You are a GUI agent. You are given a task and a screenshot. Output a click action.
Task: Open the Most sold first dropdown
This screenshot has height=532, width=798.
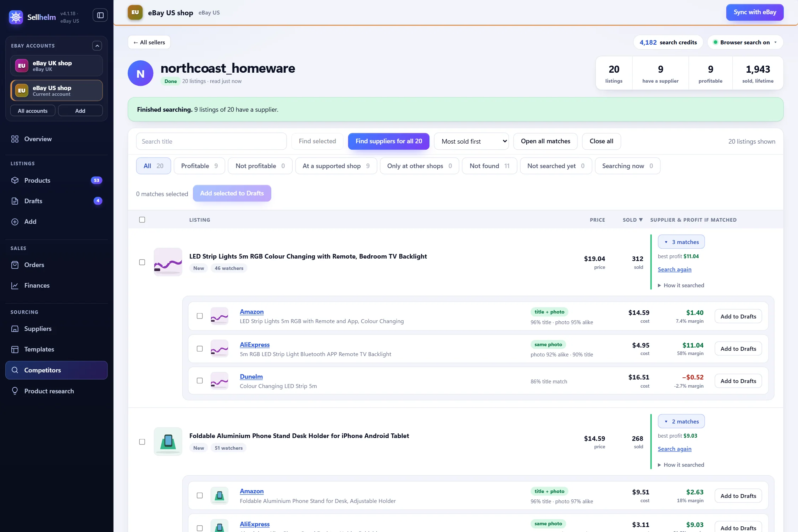coord(471,142)
